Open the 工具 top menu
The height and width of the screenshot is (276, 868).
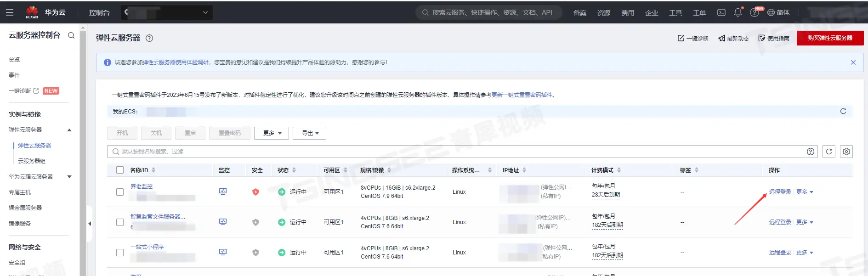pos(675,13)
